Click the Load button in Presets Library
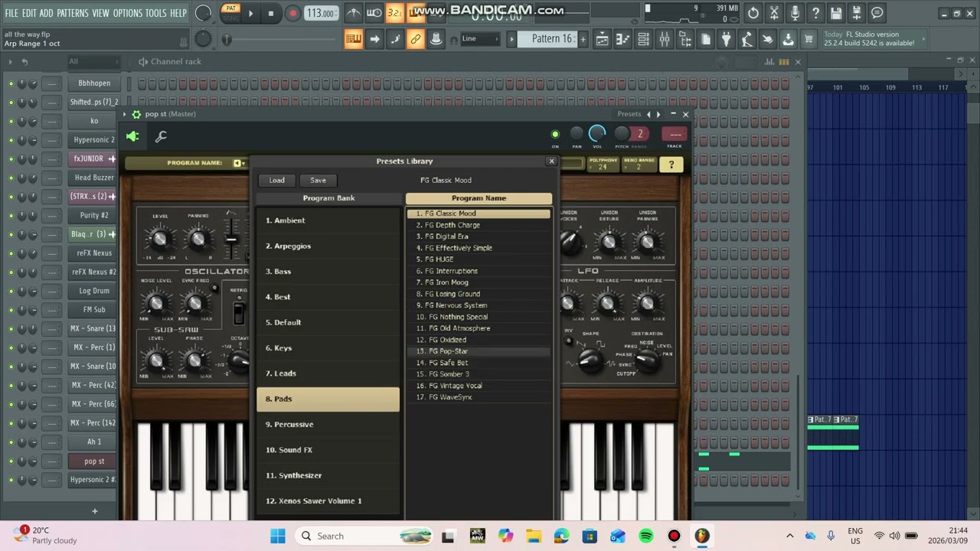 [277, 181]
